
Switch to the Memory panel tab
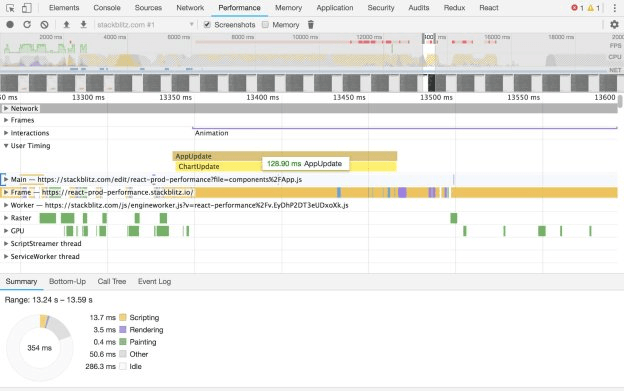[289, 8]
